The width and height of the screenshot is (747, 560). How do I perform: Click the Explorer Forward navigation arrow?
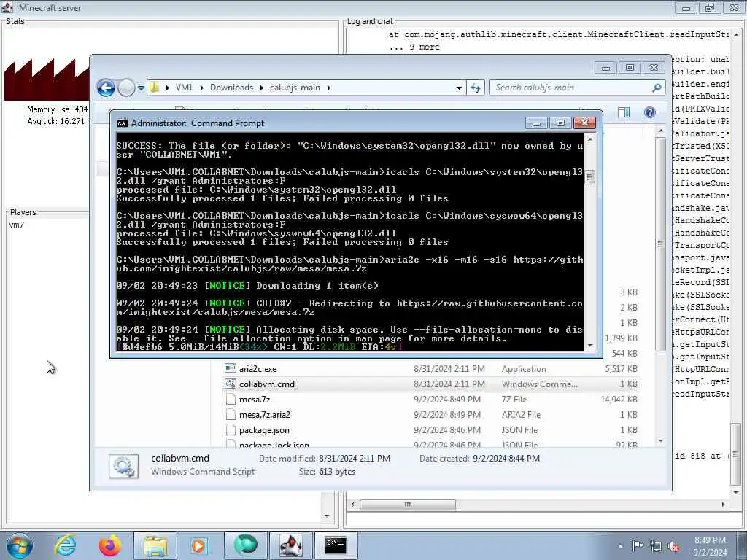[x=126, y=88]
